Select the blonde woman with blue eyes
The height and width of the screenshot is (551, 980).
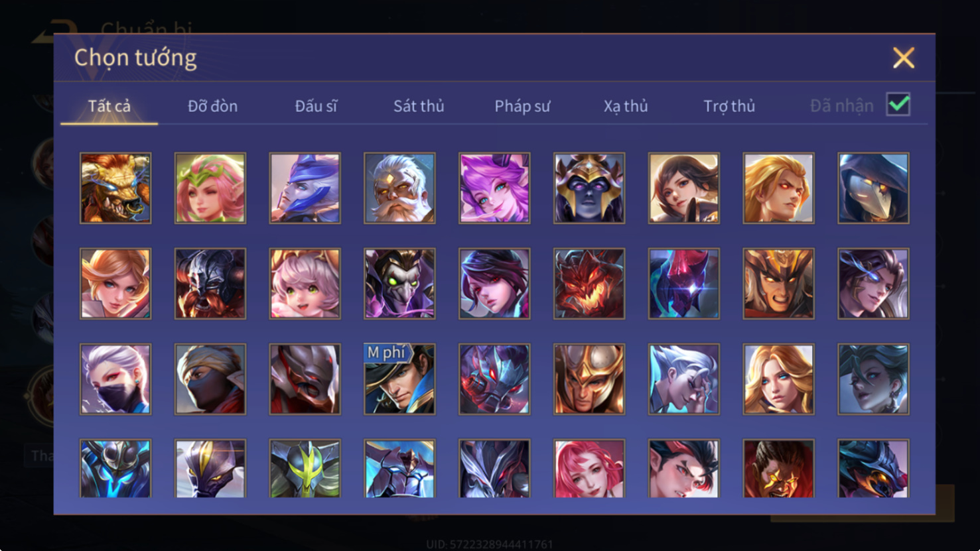[x=778, y=379]
